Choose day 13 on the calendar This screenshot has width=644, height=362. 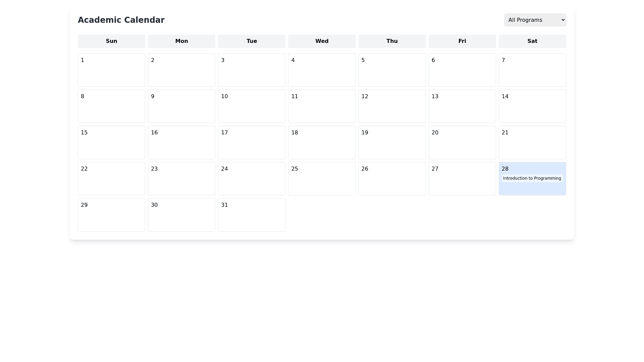[x=462, y=106]
